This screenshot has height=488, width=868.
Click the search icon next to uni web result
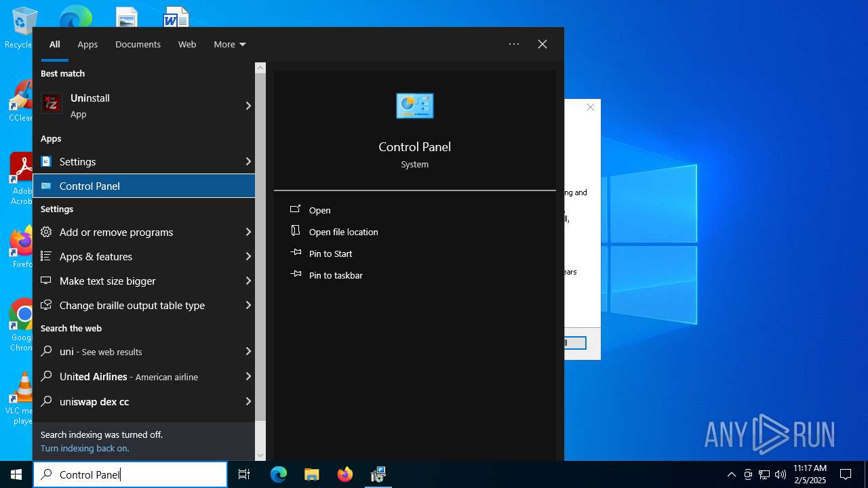point(46,351)
